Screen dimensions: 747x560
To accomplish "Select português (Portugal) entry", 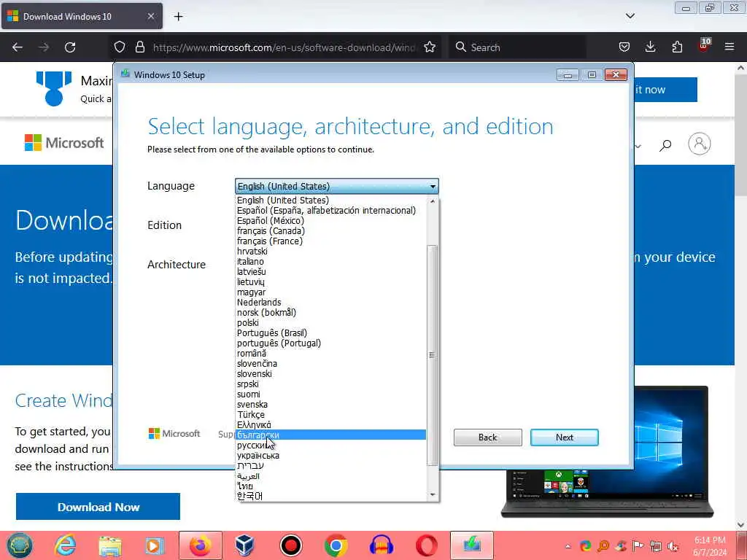I will point(330,343).
